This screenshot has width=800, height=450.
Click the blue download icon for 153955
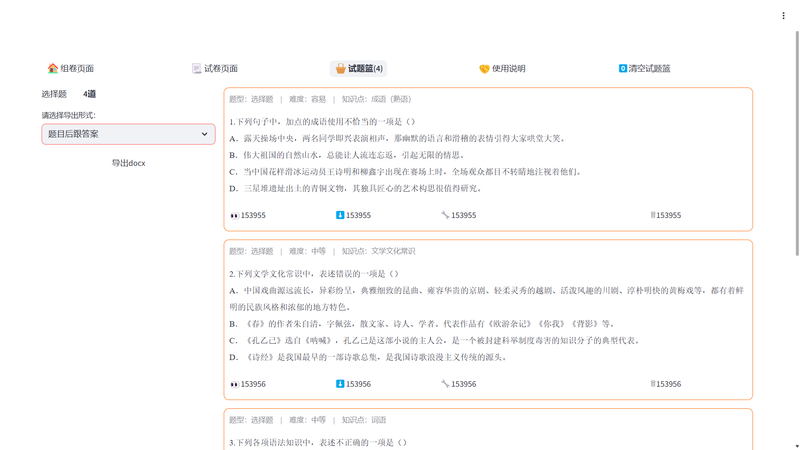[341, 215]
